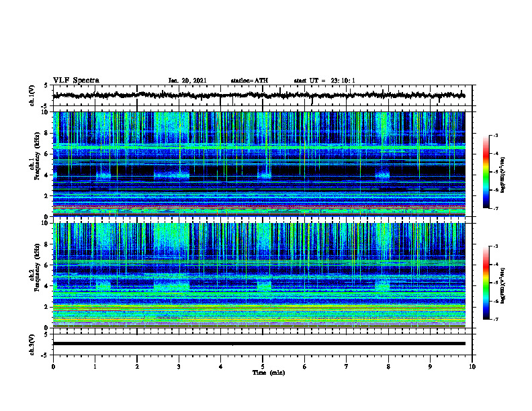This screenshot has height=411, width=532.
Task: Click the "Time (min)" x-axis title
Action: tap(269, 373)
